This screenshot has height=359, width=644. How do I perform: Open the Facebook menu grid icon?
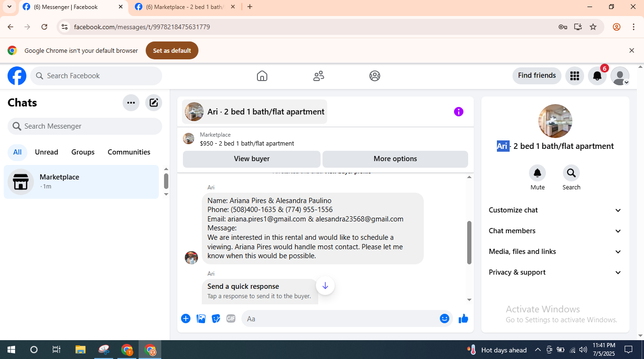(574, 76)
